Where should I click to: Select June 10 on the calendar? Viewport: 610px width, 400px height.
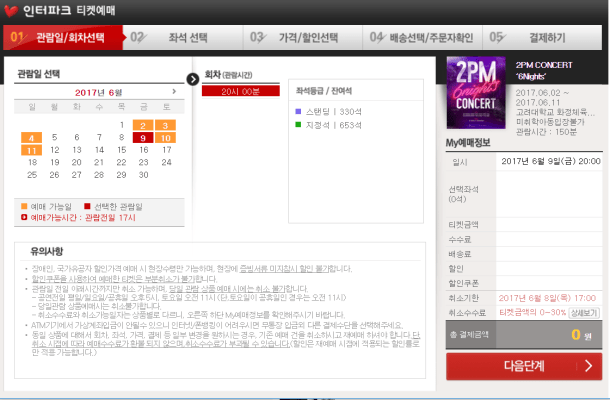click(x=165, y=137)
